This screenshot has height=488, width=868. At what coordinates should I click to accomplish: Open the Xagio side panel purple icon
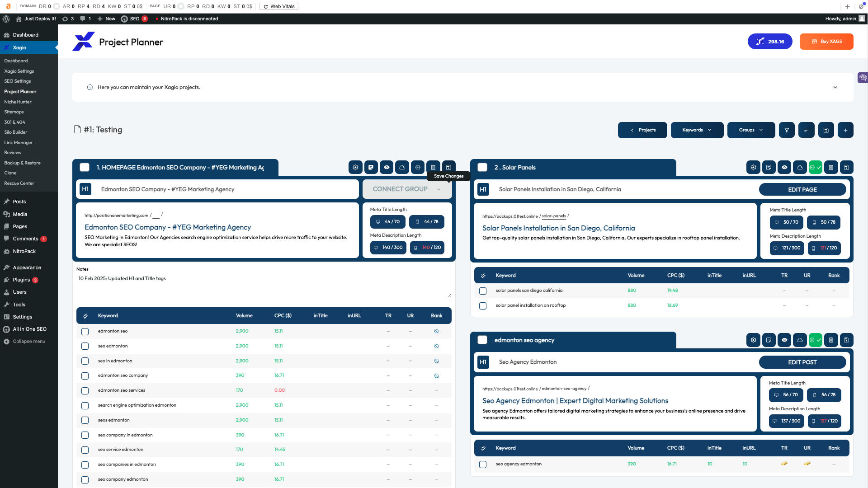[863, 78]
